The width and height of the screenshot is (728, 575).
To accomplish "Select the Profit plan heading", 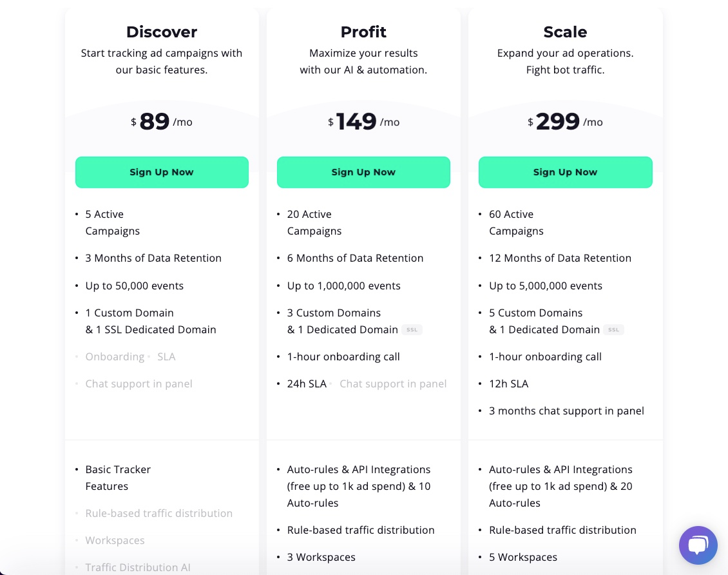I will click(x=363, y=32).
